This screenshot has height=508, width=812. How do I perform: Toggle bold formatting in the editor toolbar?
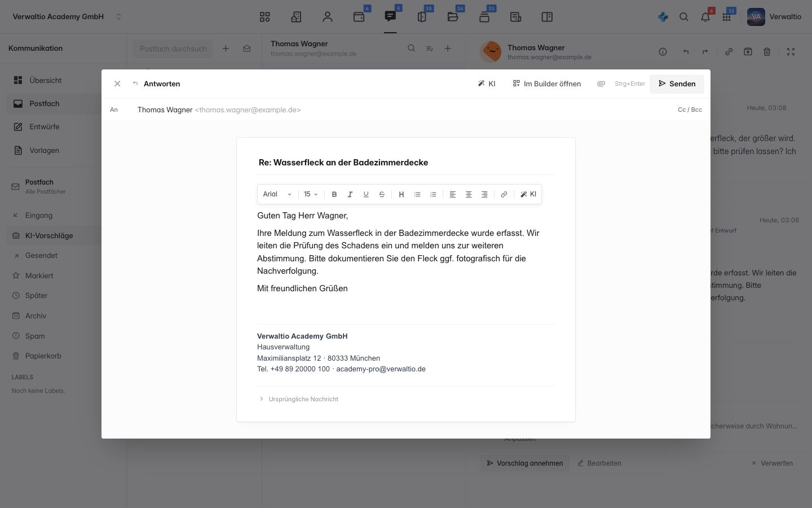click(334, 194)
